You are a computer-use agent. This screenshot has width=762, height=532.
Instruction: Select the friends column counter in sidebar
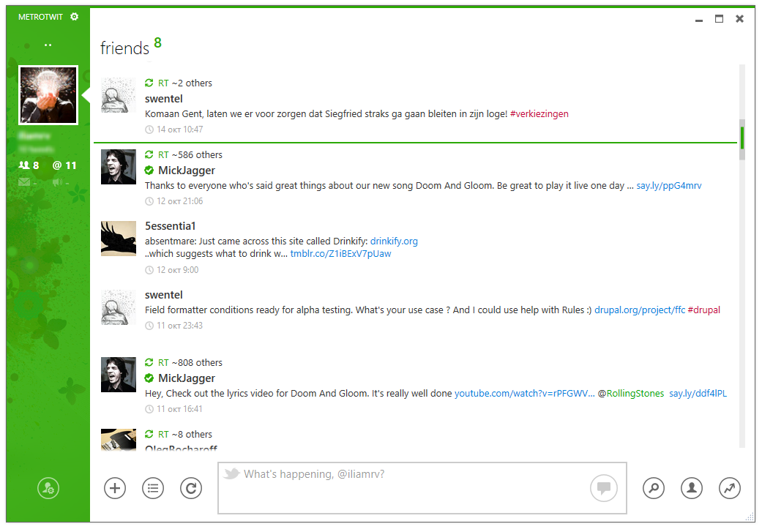coord(29,165)
